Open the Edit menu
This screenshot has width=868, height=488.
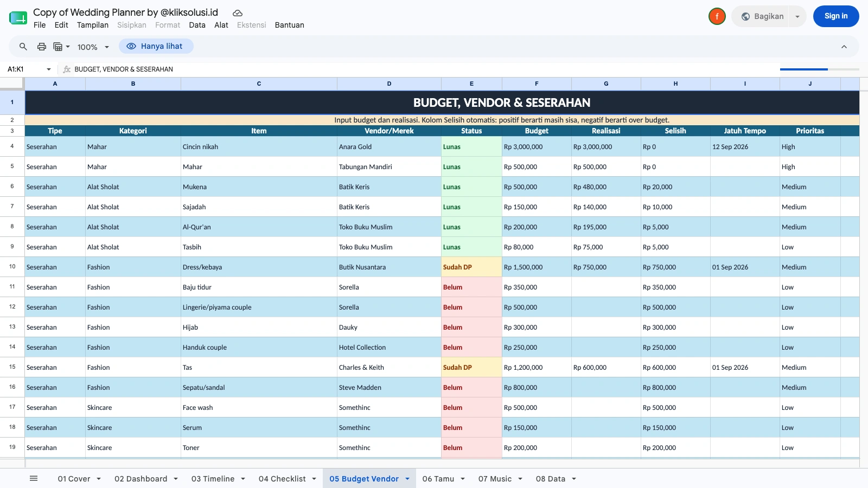pyautogui.click(x=61, y=25)
